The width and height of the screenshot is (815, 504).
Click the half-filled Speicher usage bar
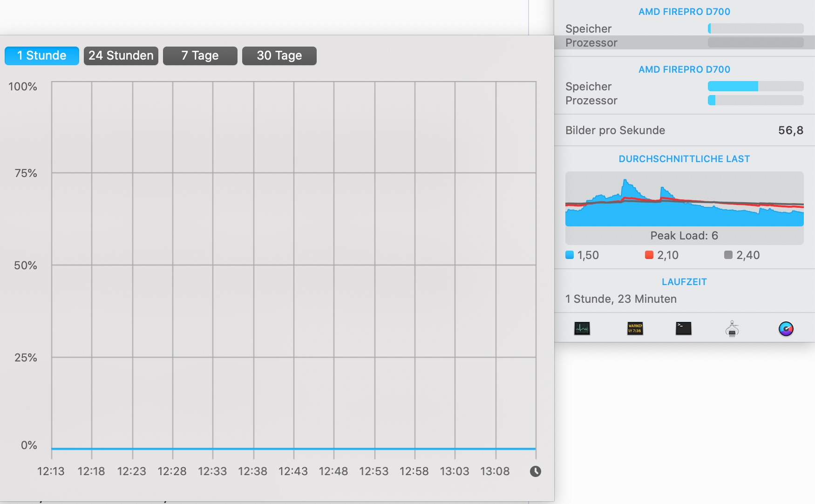point(756,86)
